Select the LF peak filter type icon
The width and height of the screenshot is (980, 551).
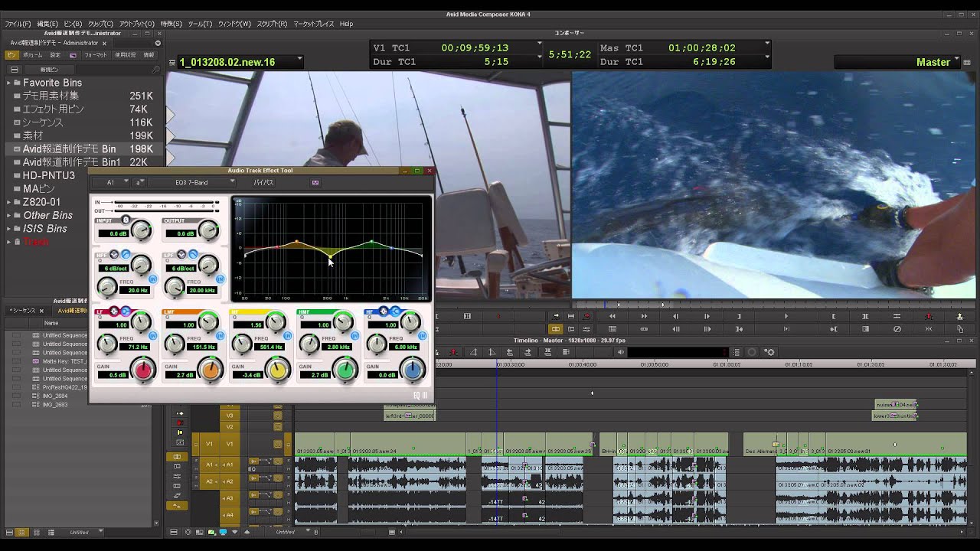[x=114, y=311]
